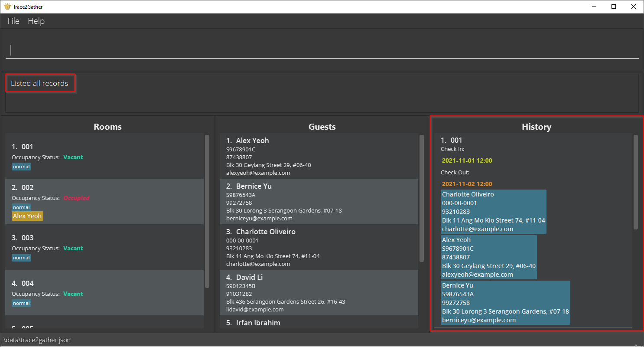Select guest David Li entry

[319, 293]
